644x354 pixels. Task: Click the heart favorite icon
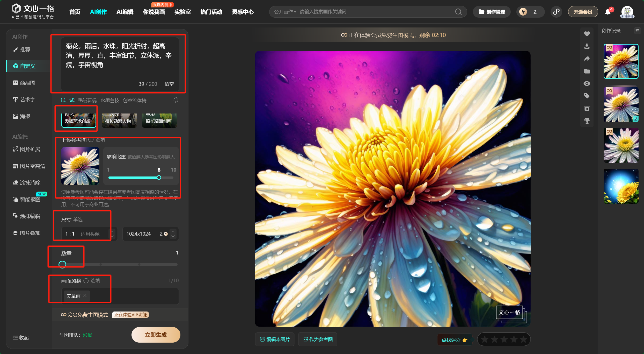pos(587,34)
